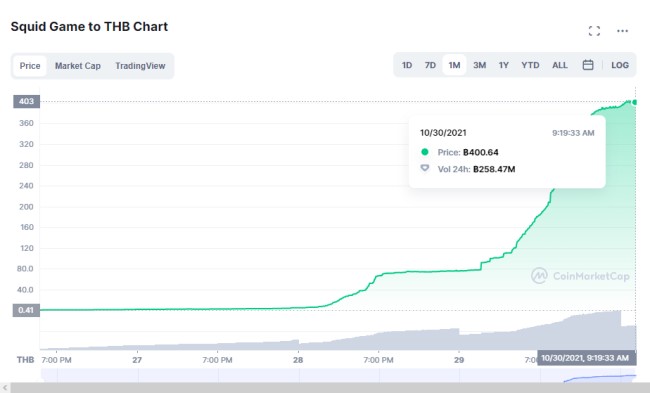Select the 1M time range
650x393 pixels.
click(454, 65)
